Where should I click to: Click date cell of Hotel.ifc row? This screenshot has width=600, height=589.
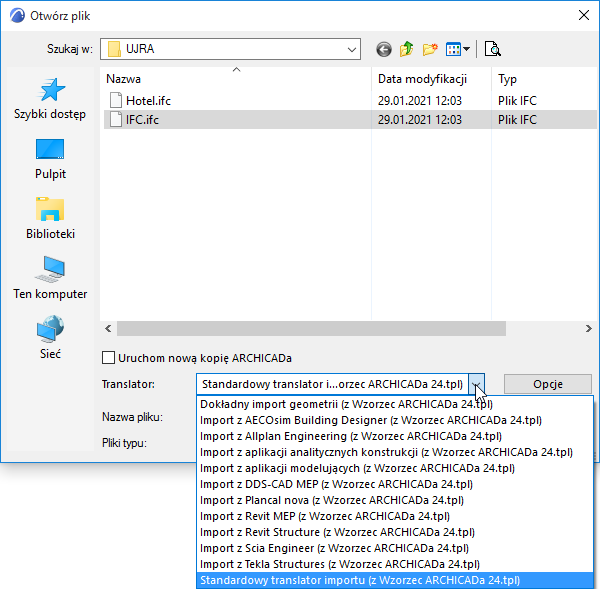point(420,101)
